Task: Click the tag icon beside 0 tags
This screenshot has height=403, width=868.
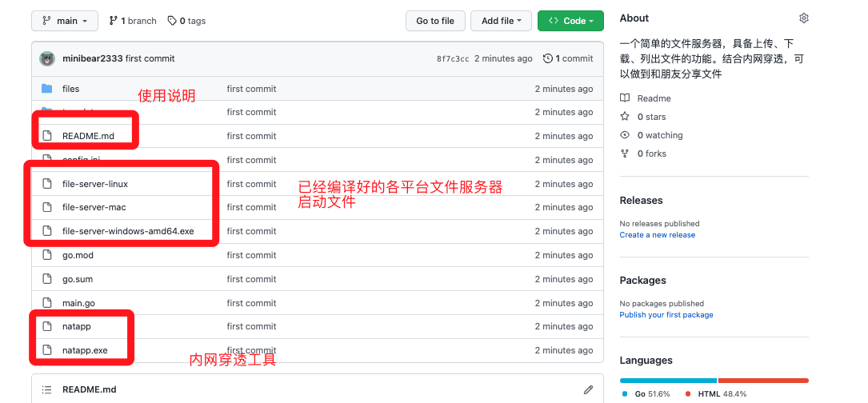Action: click(172, 21)
